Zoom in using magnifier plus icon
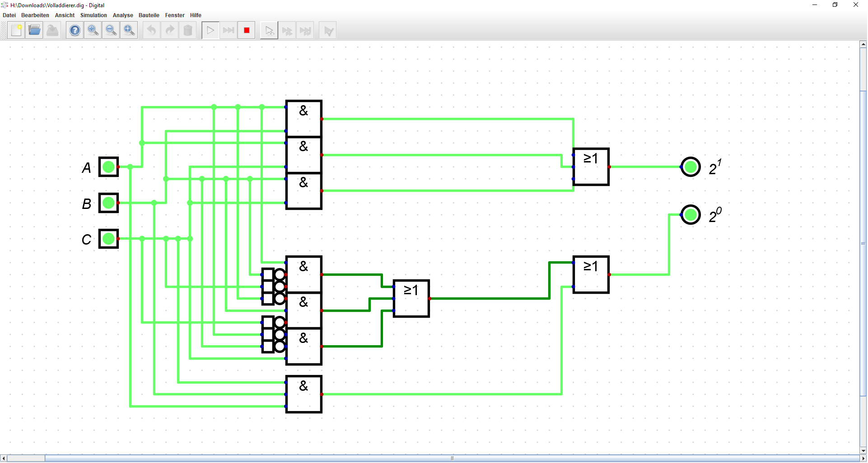 pyautogui.click(x=93, y=31)
